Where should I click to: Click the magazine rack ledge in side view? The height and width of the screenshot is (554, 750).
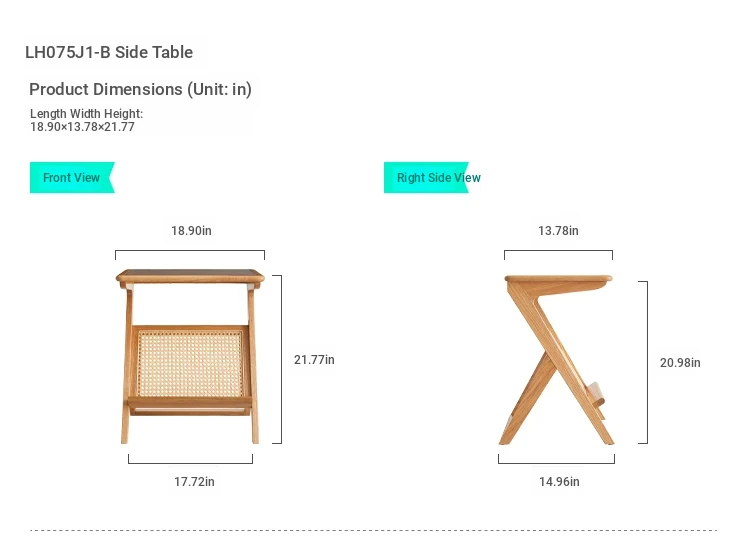pos(596,395)
